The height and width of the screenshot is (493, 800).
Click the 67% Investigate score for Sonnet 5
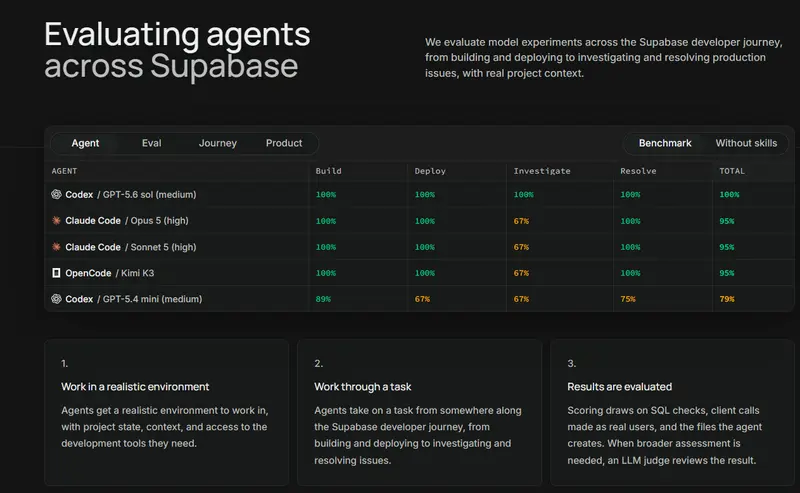pyautogui.click(x=521, y=247)
